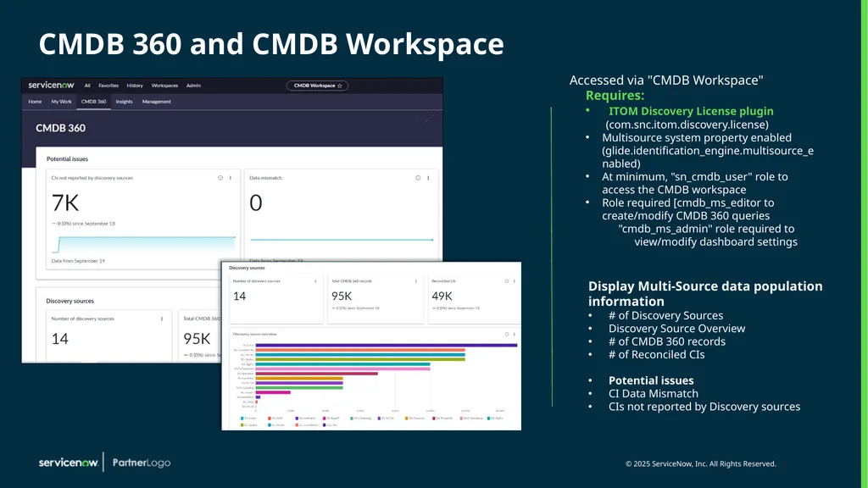
Task: Click the salmon orange bar in overview chart
Action: coord(360,350)
